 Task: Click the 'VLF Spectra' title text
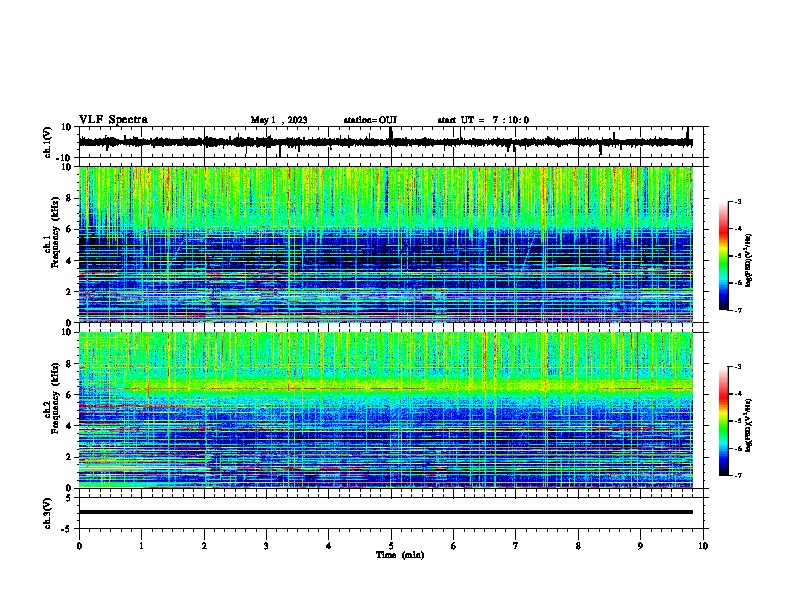(113, 119)
